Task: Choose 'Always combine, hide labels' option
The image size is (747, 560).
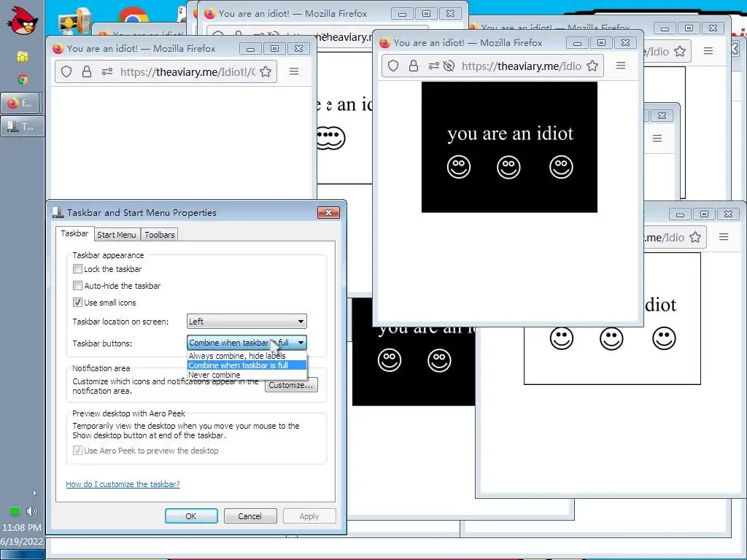Action: click(247, 356)
